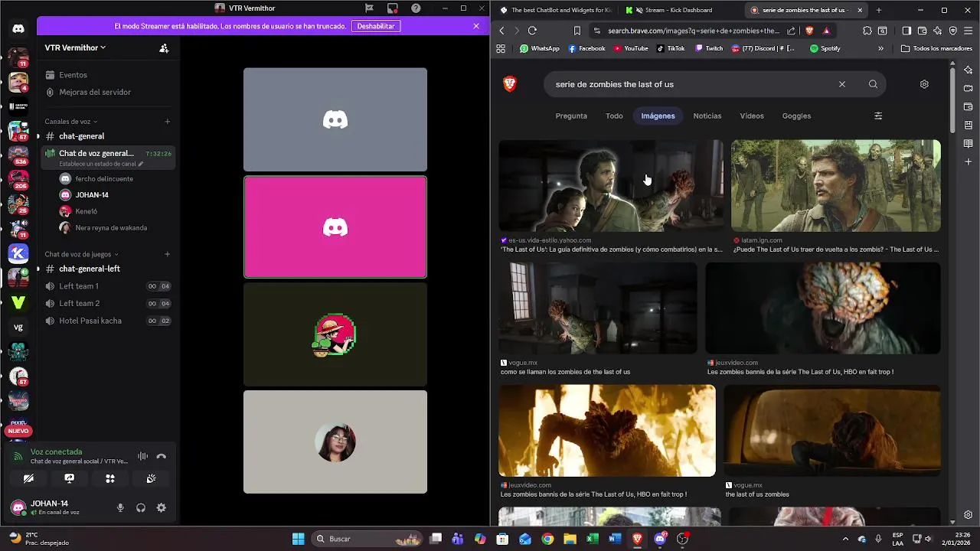The width and height of the screenshot is (980, 551).
Task: Toggle Brave sidebar panel
Action: click(906, 31)
